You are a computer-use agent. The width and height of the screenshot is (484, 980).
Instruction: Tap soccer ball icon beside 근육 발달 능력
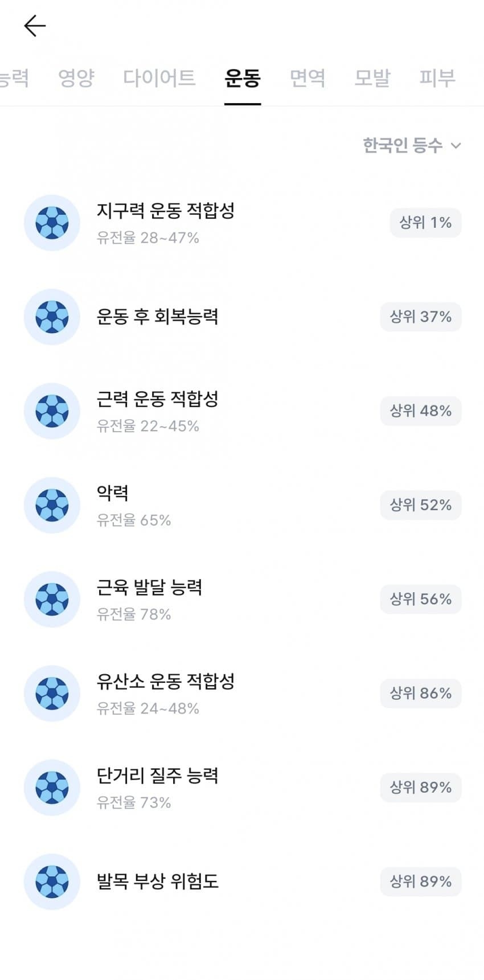coord(52,599)
